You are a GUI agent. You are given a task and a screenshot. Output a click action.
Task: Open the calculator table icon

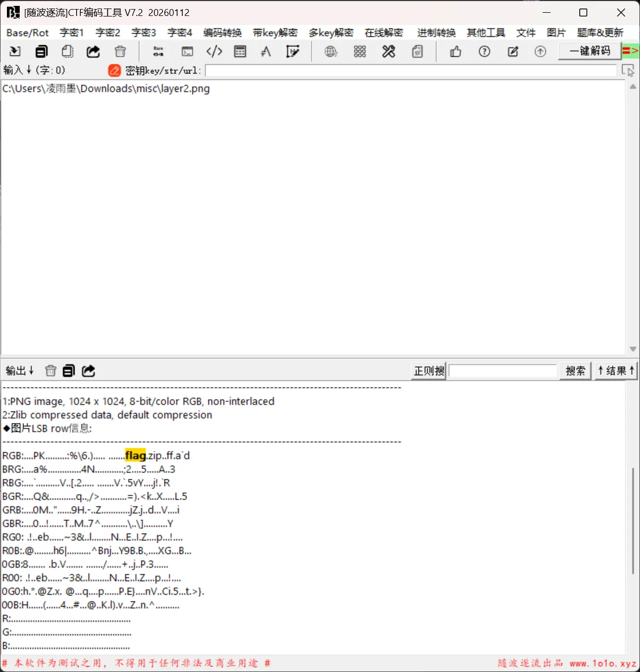(x=240, y=51)
